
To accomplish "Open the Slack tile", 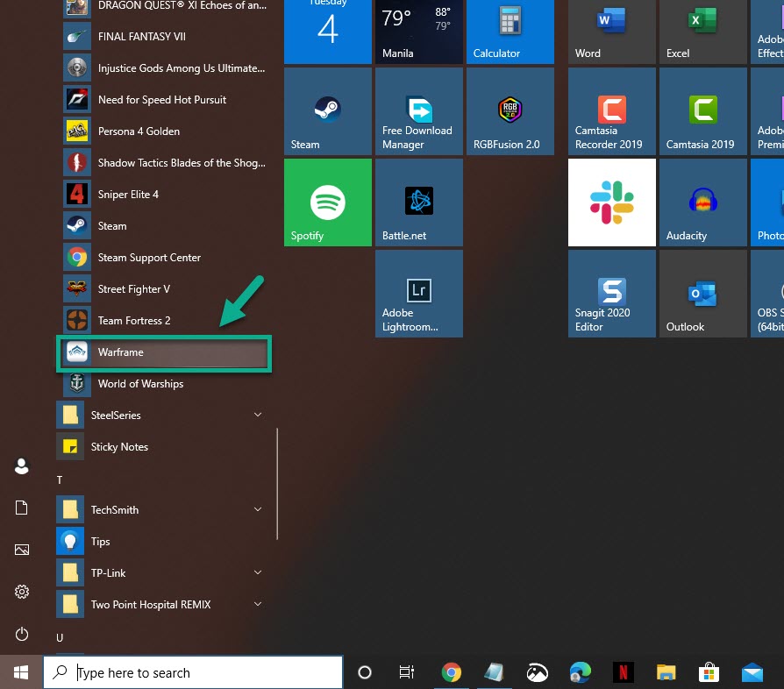I will tap(611, 202).
